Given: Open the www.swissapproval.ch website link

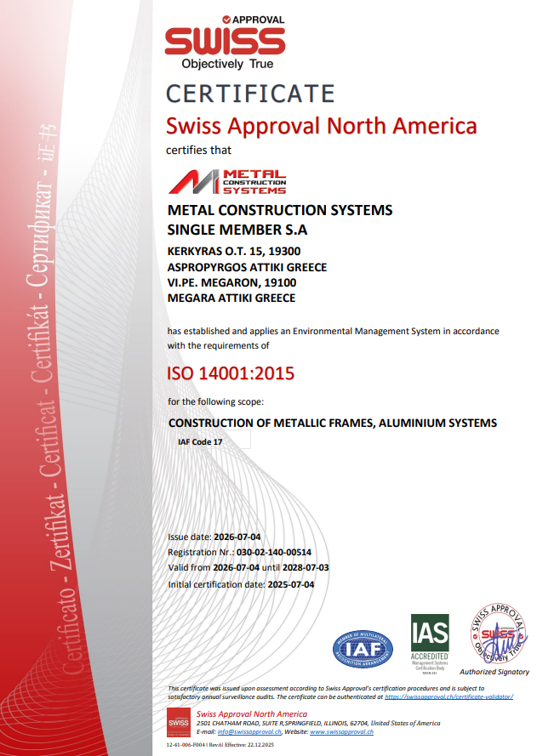Looking at the screenshot, I should tap(341, 731).
